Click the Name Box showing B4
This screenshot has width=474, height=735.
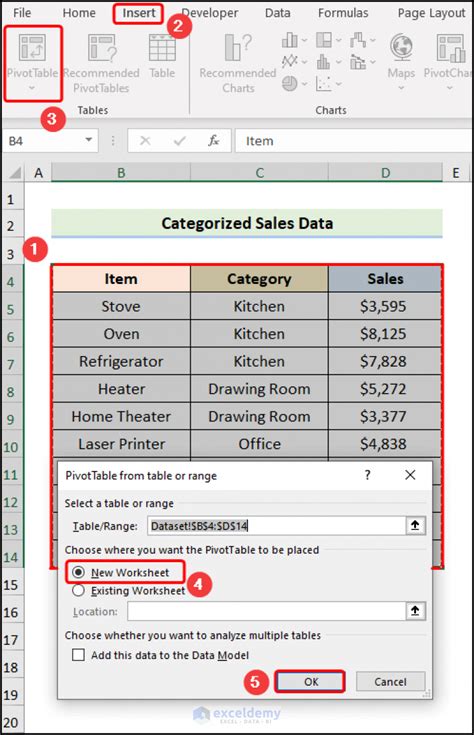tap(45, 141)
